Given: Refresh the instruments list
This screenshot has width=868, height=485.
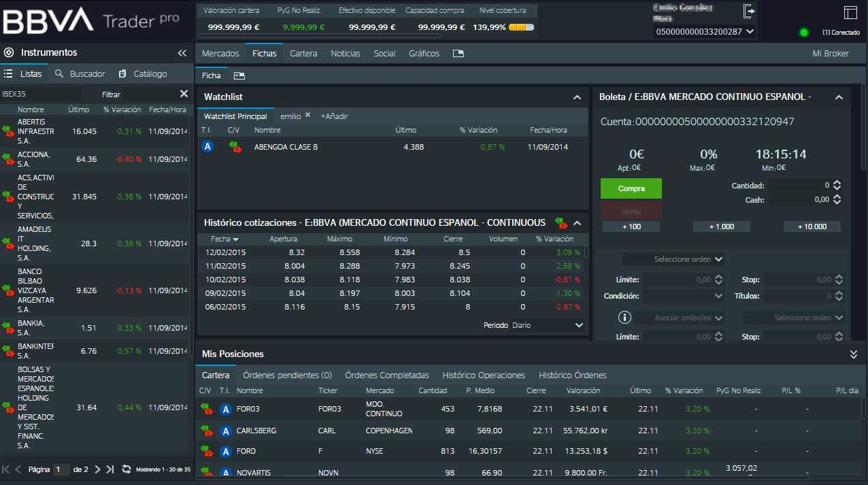Looking at the screenshot, I should click(127, 469).
